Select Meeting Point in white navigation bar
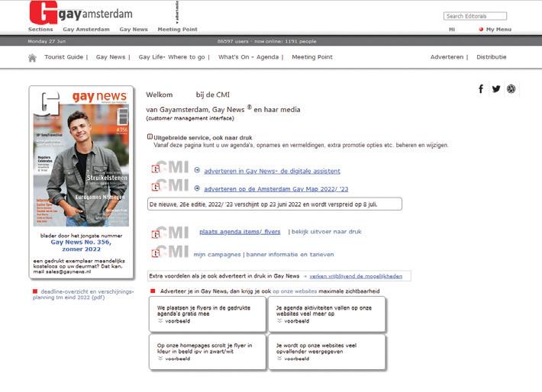This screenshot has height=392, width=542. click(312, 57)
